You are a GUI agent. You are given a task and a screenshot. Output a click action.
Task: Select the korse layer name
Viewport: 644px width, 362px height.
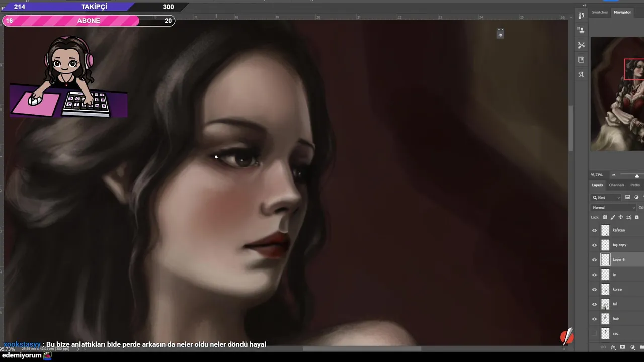click(617, 289)
